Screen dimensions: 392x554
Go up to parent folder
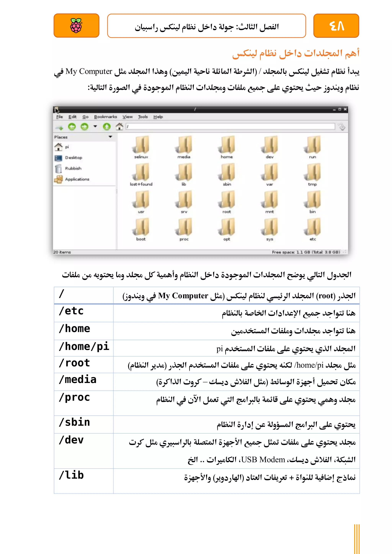tap(107, 127)
